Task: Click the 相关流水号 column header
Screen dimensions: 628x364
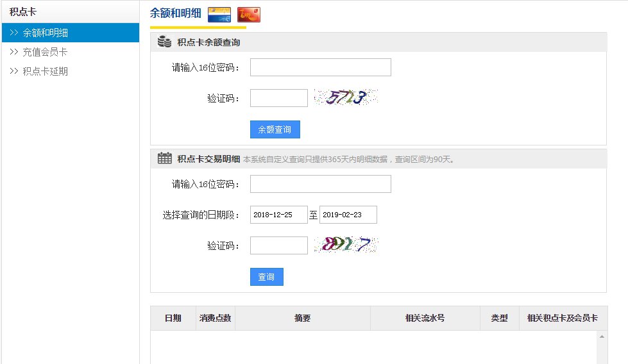Action: (425, 318)
